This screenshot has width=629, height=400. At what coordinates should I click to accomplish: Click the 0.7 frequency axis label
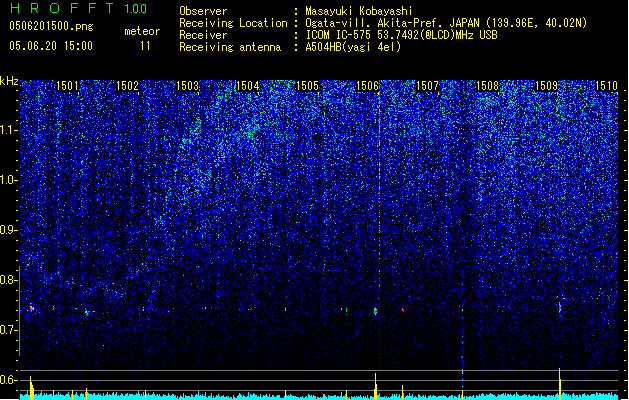coord(9,330)
